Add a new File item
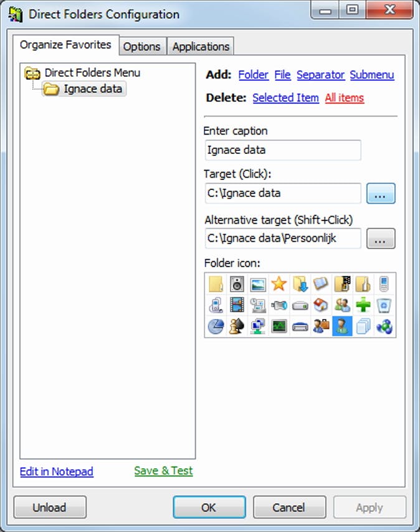This screenshot has height=532, width=420. coord(283,75)
